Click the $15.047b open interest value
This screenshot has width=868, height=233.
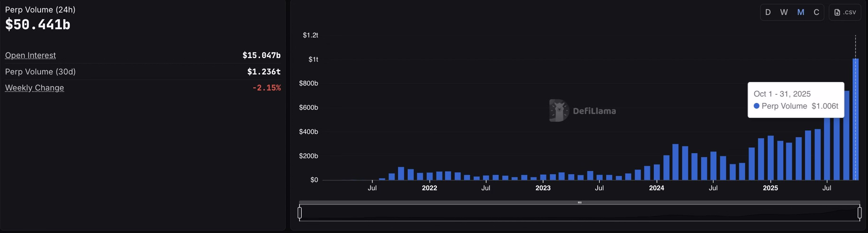point(261,55)
